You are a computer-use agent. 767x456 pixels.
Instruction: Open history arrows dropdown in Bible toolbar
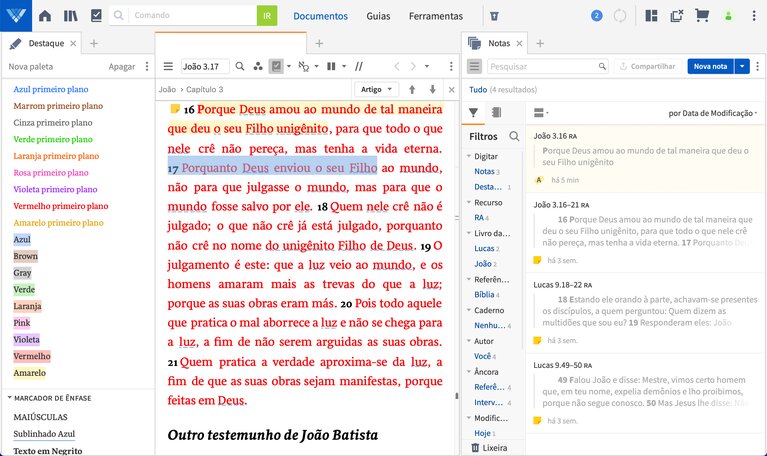pyautogui.click(x=427, y=66)
